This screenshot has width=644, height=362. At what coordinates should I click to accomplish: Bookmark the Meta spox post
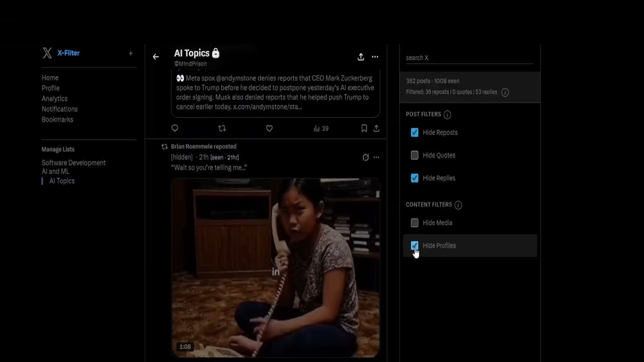point(364,129)
